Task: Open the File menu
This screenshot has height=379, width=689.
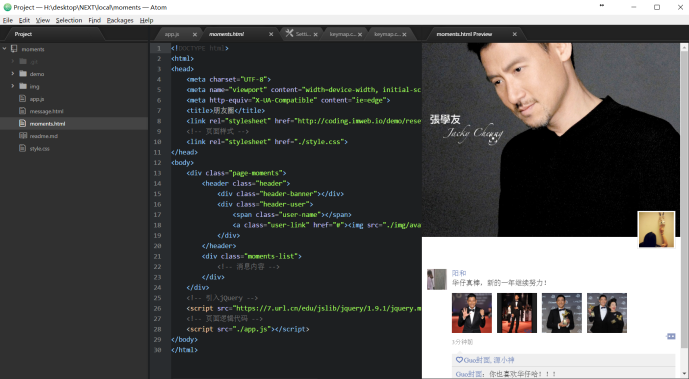Action: [8, 20]
